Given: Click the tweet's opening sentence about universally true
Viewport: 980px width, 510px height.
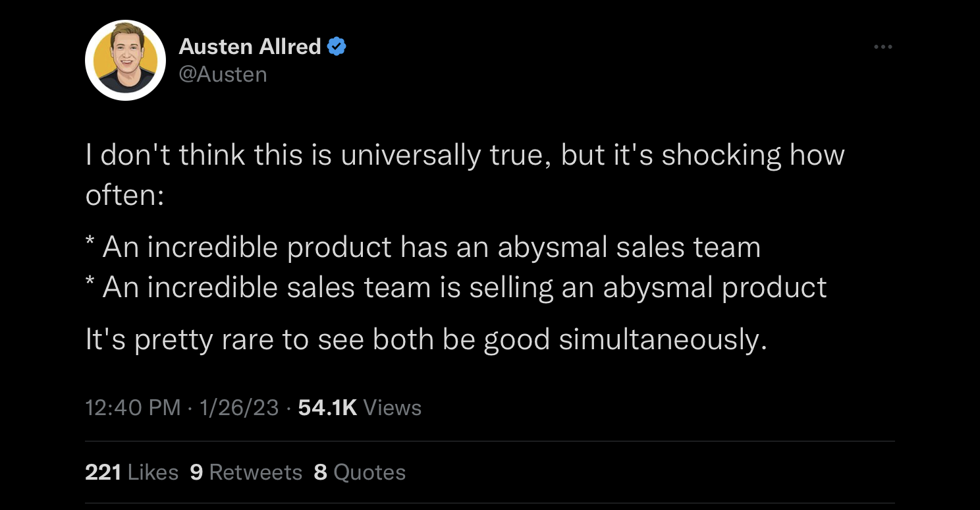Looking at the screenshot, I should (465, 175).
